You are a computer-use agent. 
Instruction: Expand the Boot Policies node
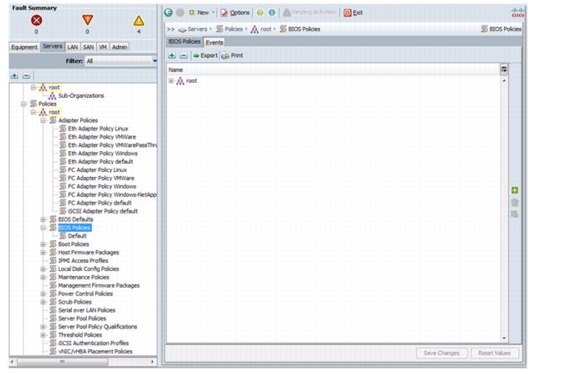(43, 244)
